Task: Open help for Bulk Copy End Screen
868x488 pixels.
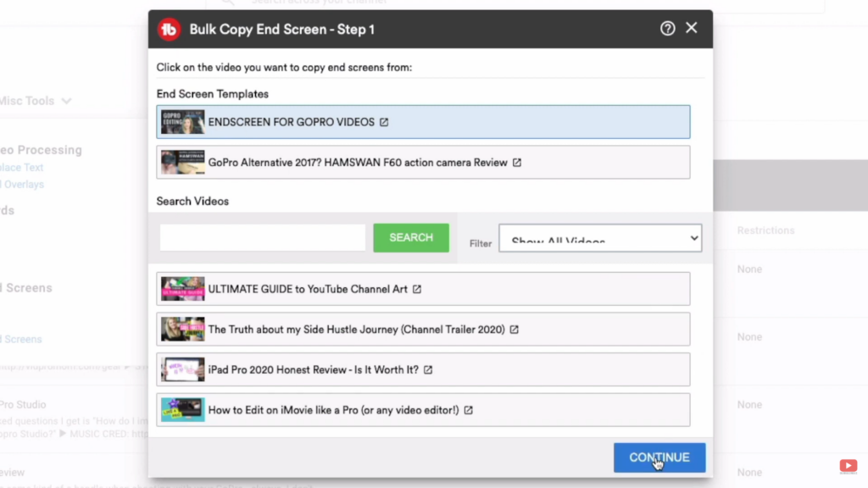Action: click(668, 28)
